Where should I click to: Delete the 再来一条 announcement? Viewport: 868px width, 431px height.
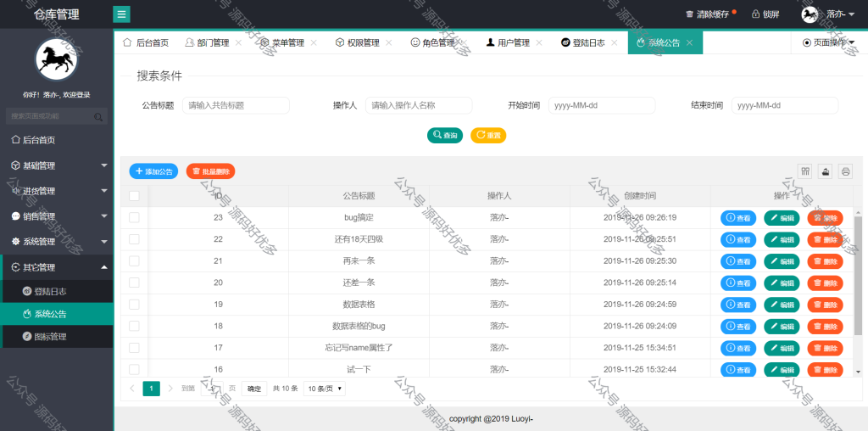826,261
